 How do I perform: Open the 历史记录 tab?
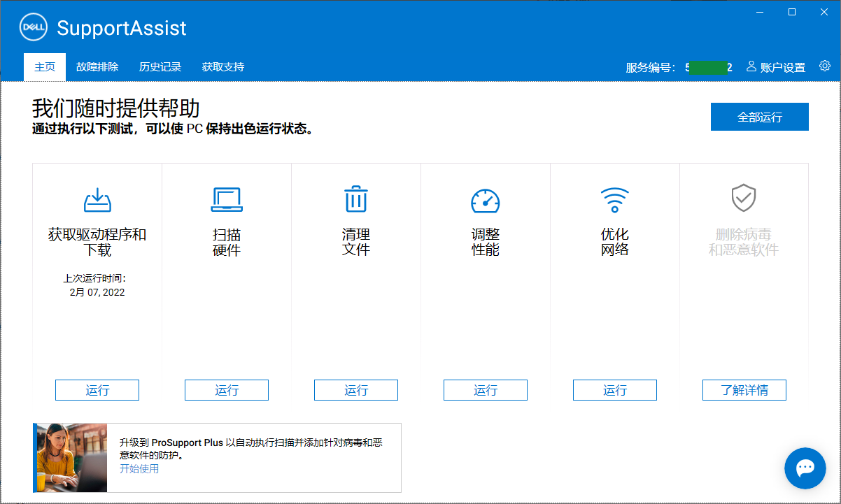point(160,67)
